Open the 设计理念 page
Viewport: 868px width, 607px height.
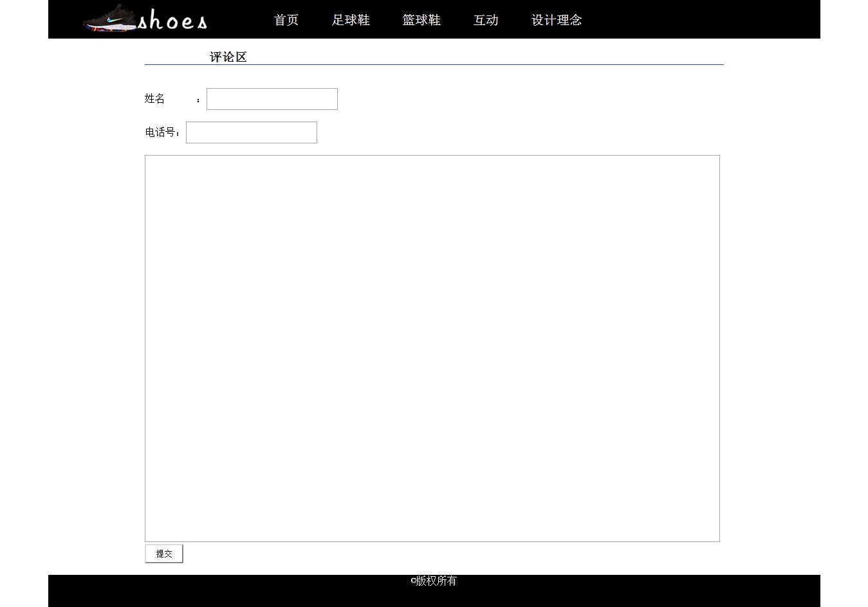[557, 20]
